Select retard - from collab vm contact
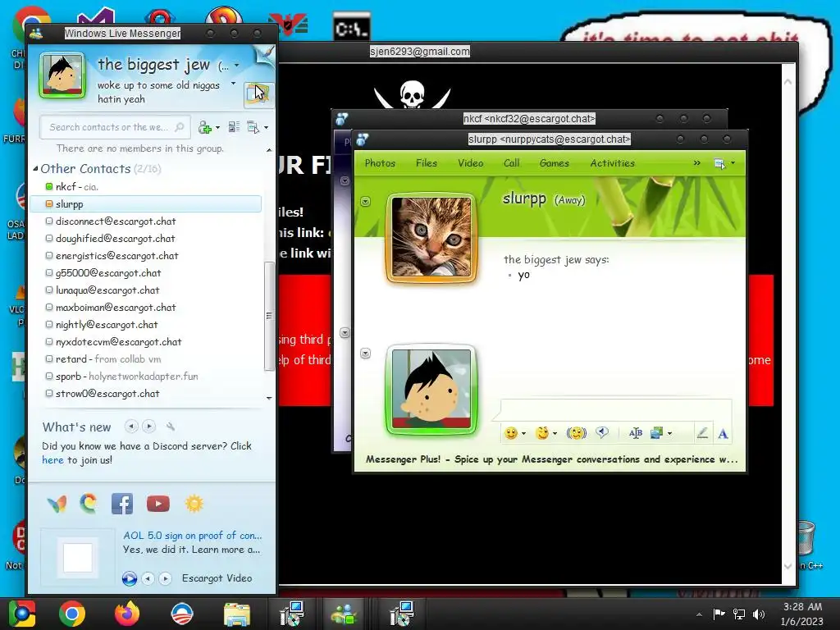This screenshot has height=630, width=840. click(146, 359)
